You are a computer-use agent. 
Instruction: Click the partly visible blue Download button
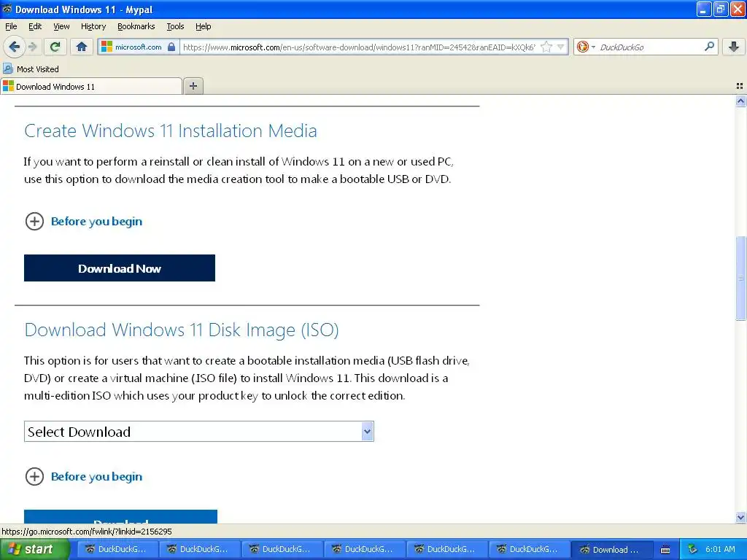[120, 517]
